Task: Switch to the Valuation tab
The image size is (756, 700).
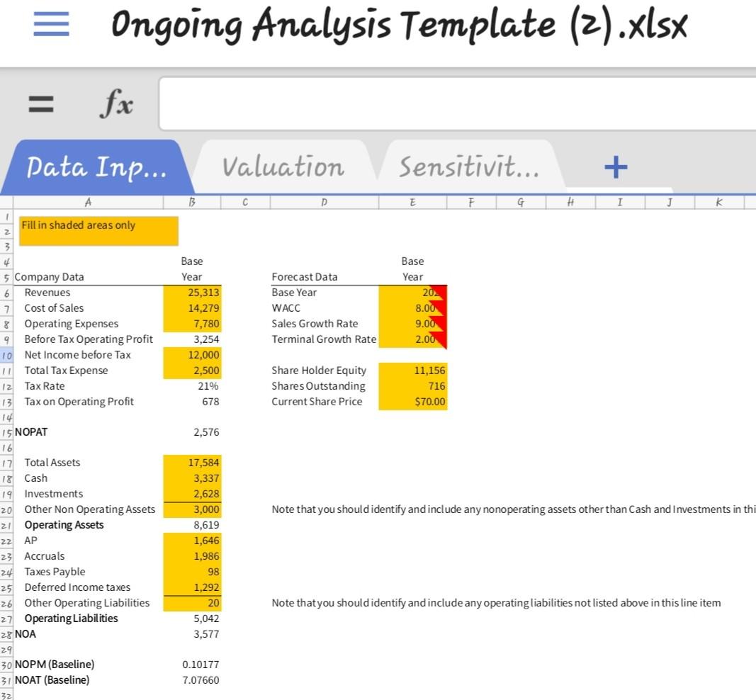Action: 283,166
